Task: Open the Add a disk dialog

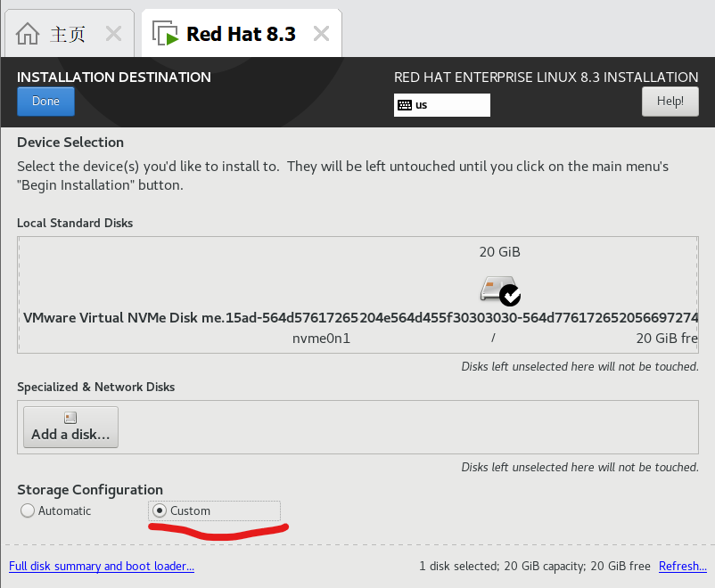Action: pos(70,427)
